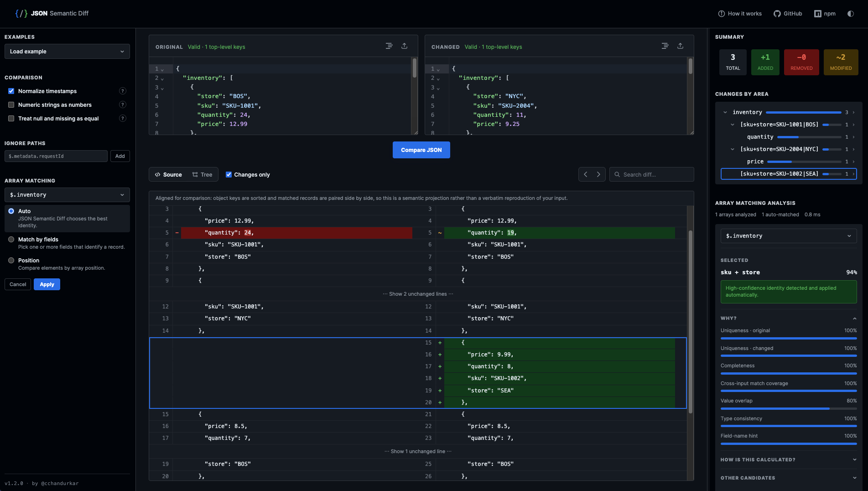Select Match by fields array matching
Screen dimensions: 868x491
click(x=11, y=240)
